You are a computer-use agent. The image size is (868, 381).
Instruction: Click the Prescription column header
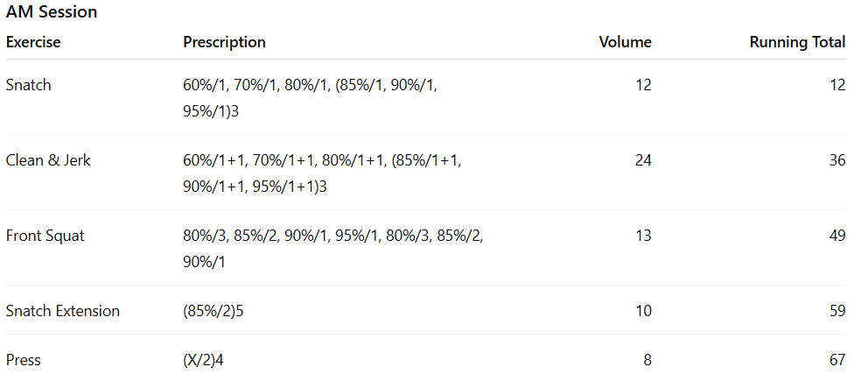pyautogui.click(x=224, y=42)
